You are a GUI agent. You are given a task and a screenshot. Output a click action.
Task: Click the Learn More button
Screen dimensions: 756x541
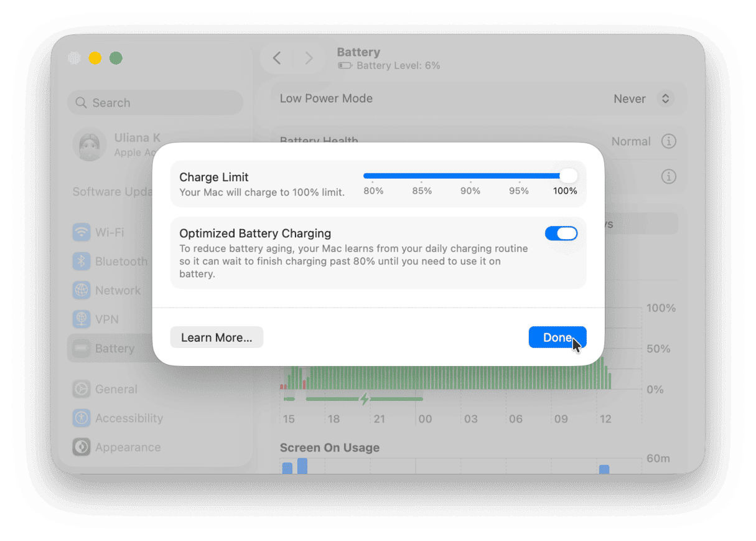pyautogui.click(x=217, y=337)
